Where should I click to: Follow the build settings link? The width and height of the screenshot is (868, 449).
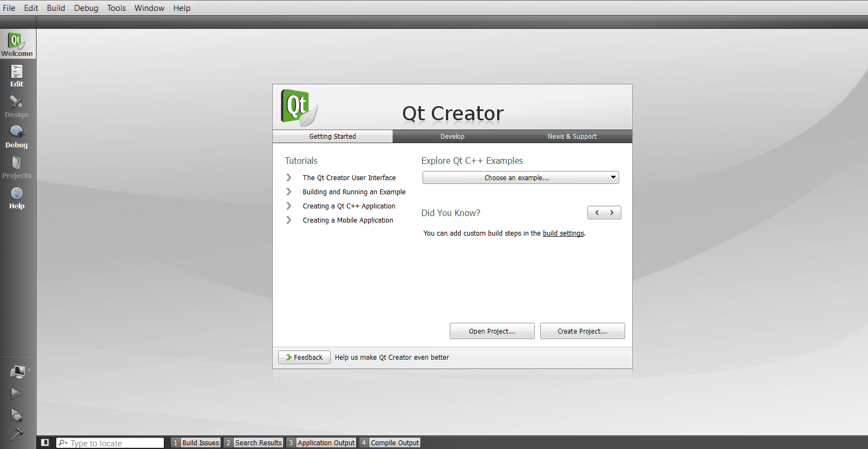click(563, 233)
